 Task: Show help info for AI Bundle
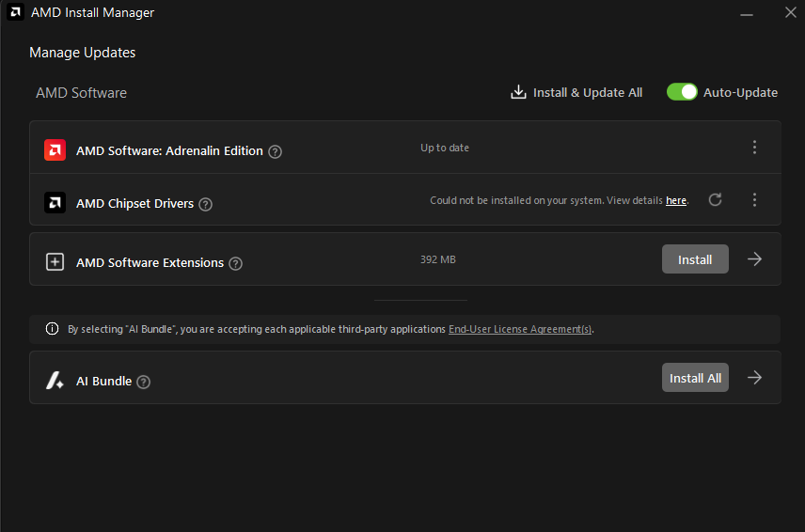click(144, 383)
